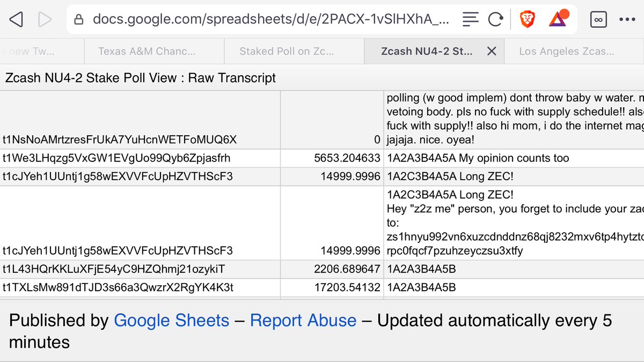Select memo '1A2A3B4A5A My opinion counts too'
Image resolution: width=644 pixels, height=362 pixels.
(x=478, y=158)
